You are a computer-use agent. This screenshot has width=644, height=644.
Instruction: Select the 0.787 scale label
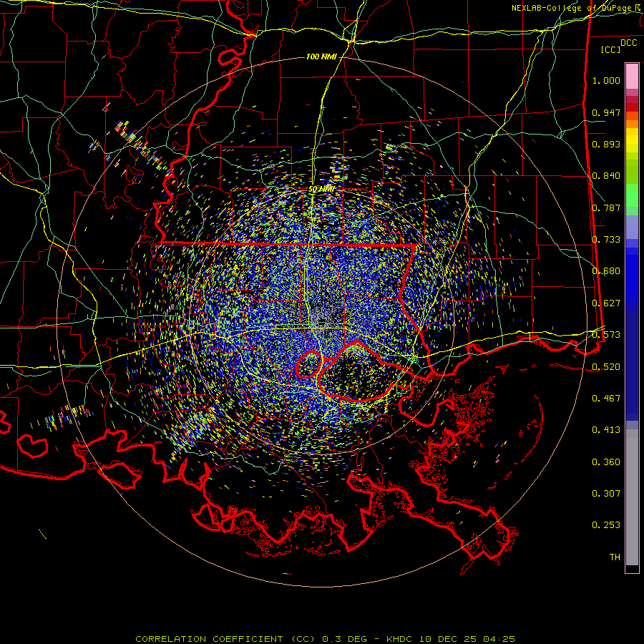pos(606,208)
